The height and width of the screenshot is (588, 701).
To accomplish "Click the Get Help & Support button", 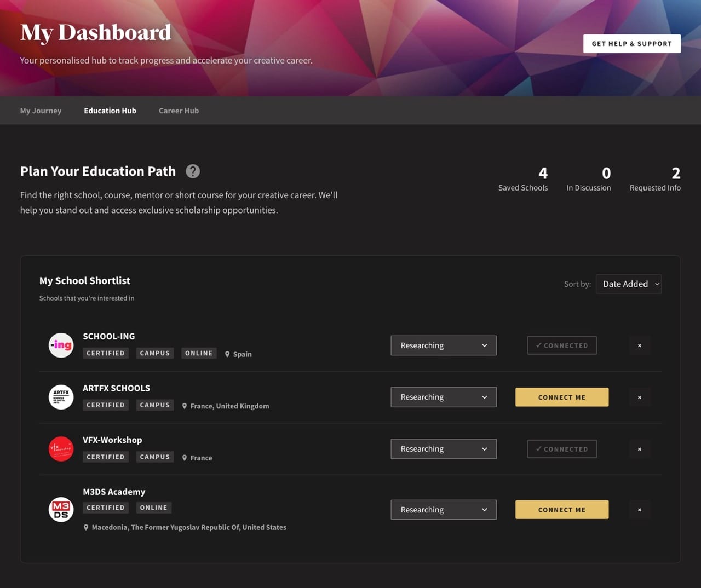I will pos(631,44).
